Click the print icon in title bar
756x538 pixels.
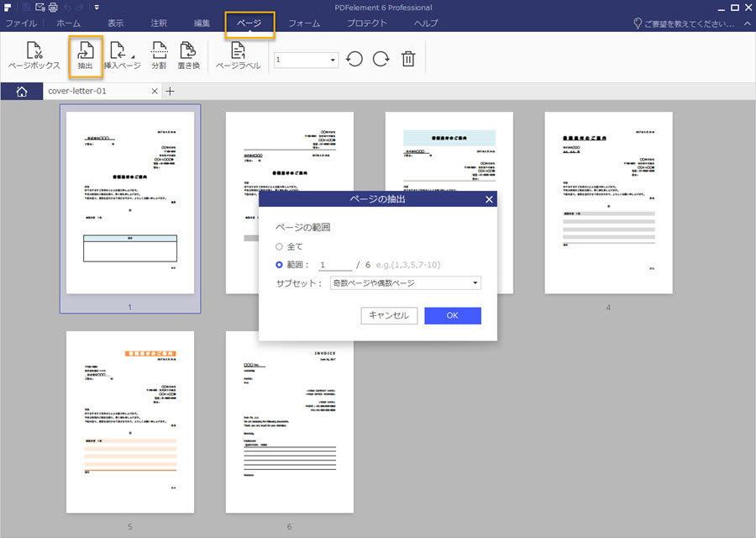pyautogui.click(x=53, y=7)
